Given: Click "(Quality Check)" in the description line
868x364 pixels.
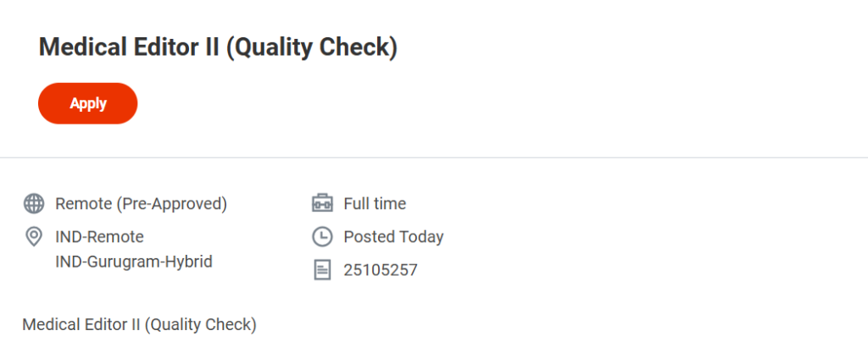Looking at the screenshot, I should pos(200,324).
